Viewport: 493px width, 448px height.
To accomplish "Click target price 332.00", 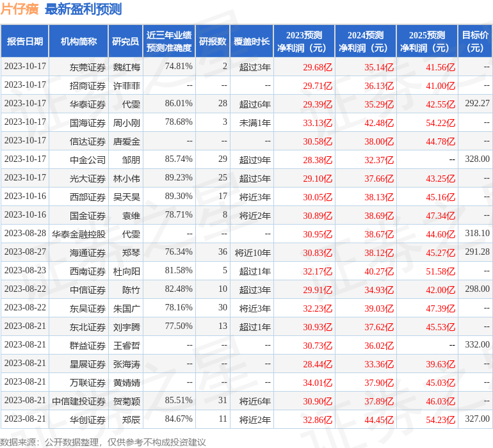I will [x=477, y=344].
